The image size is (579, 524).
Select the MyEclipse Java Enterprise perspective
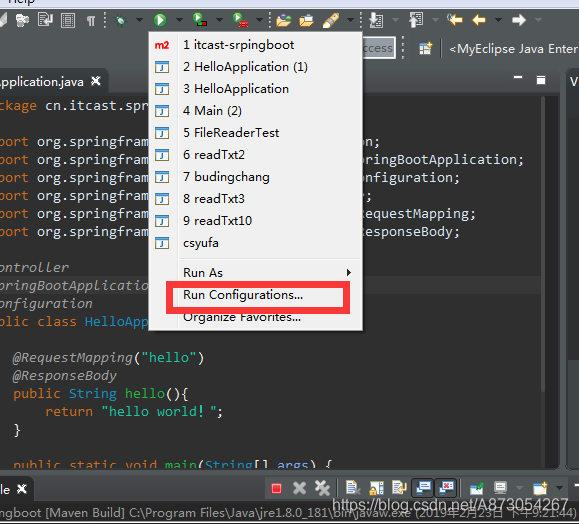click(513, 49)
